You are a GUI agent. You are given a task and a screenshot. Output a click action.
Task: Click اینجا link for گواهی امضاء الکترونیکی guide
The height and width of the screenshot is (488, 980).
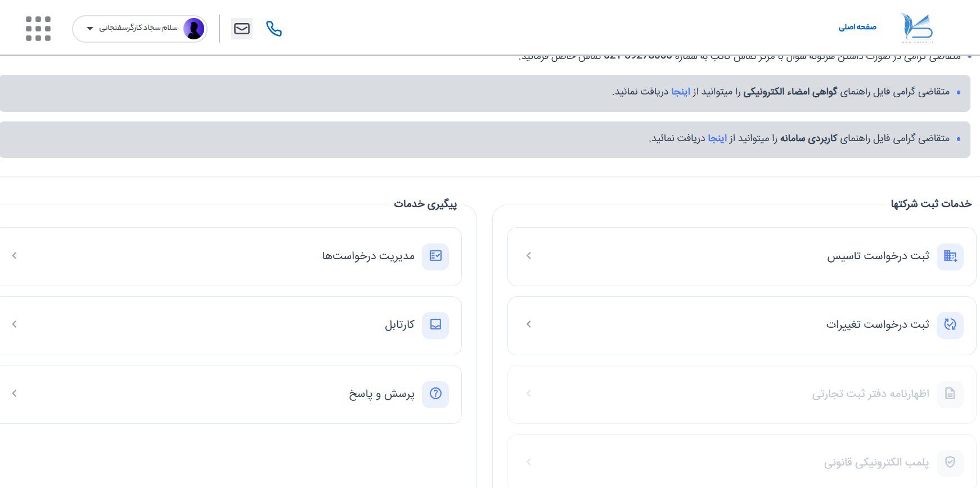point(681,92)
